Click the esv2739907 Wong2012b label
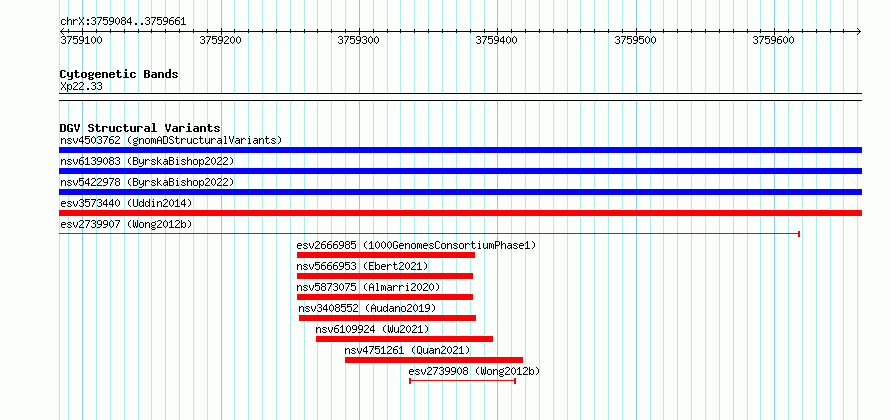 tap(126, 224)
